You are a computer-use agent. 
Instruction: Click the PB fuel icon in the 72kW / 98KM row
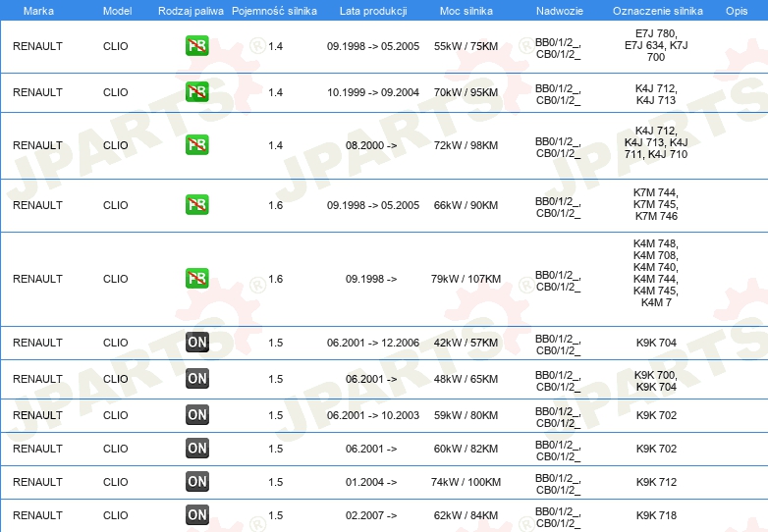pos(196,145)
